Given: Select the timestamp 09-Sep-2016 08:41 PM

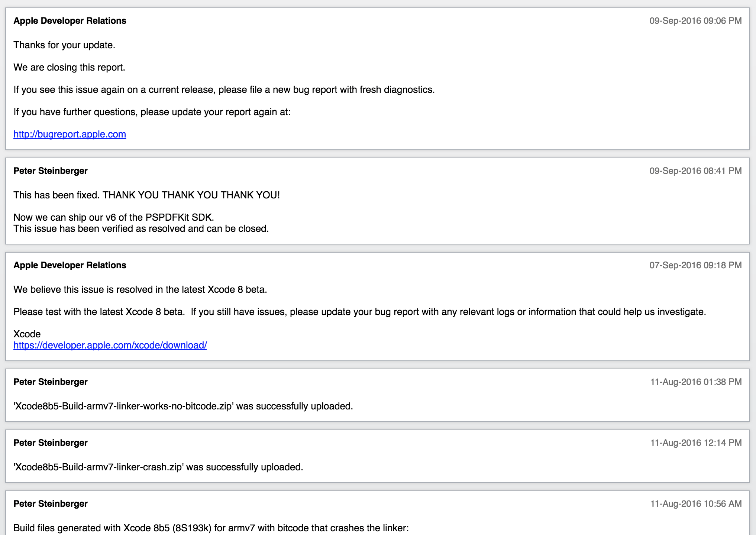Looking at the screenshot, I should (695, 171).
